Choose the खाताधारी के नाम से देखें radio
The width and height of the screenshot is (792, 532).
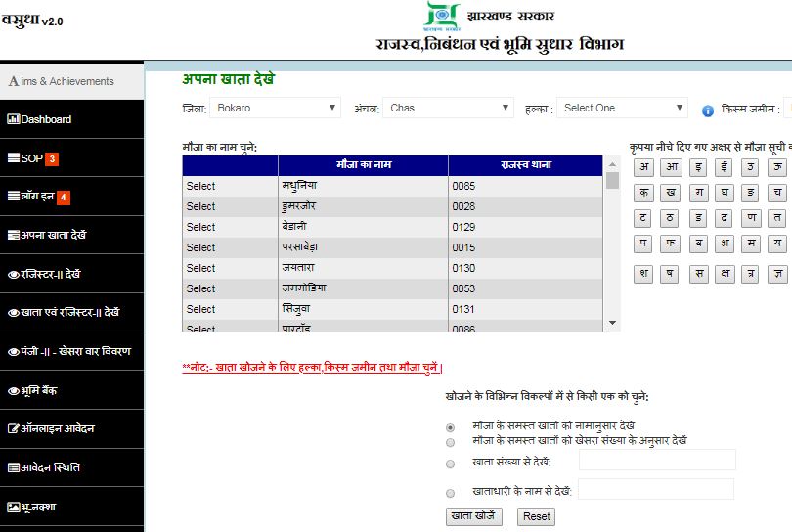pyautogui.click(x=450, y=493)
